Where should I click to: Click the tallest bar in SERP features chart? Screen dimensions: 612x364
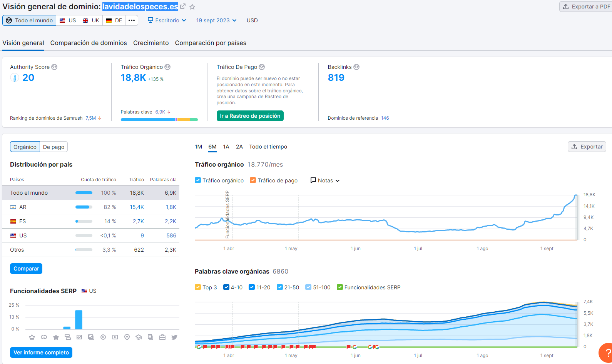click(79, 320)
